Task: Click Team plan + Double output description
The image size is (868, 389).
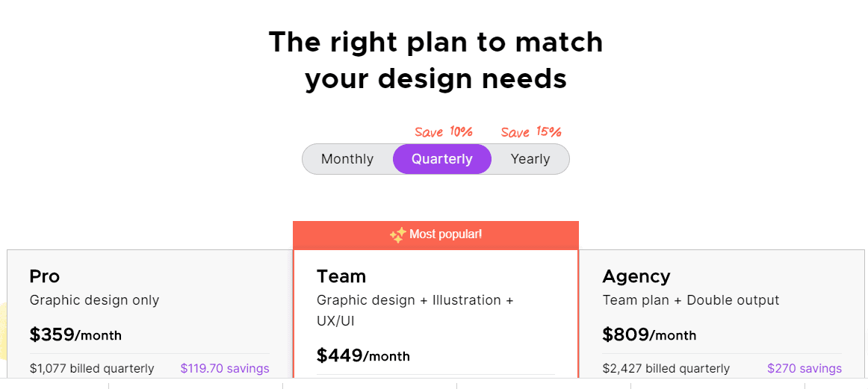Action: pos(691,300)
